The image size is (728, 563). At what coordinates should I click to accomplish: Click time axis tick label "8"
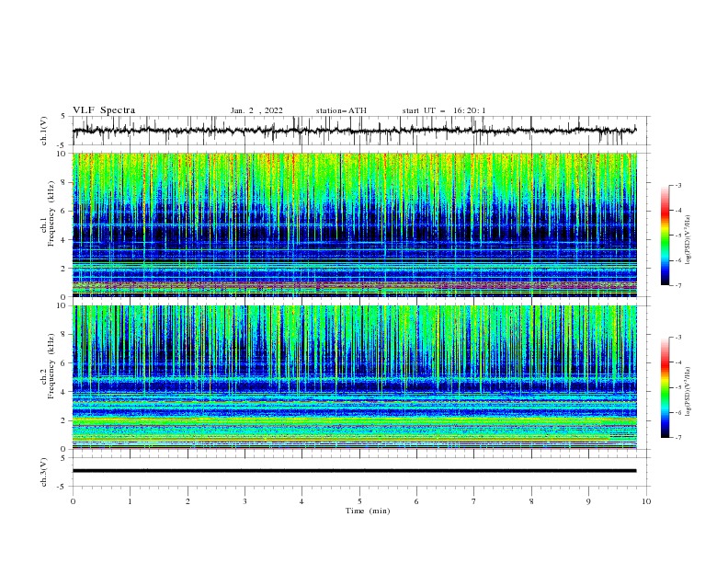531,501
